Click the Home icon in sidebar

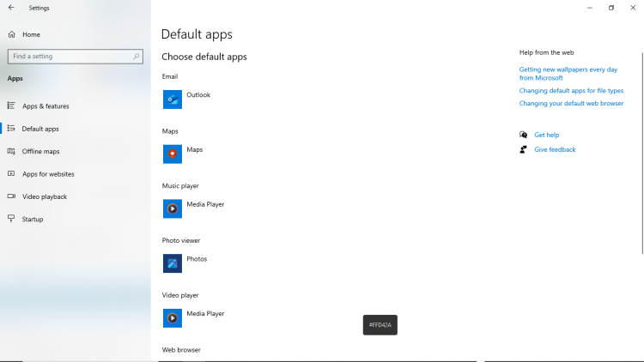click(x=12, y=34)
